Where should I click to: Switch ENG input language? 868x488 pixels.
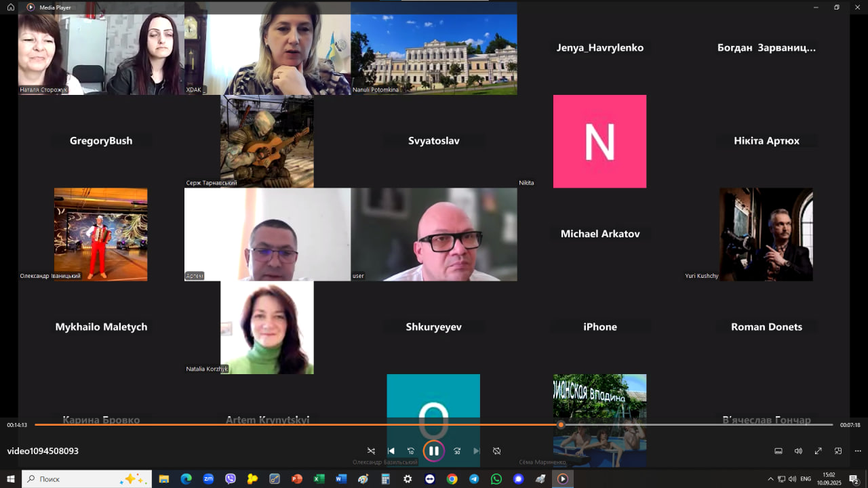806,479
